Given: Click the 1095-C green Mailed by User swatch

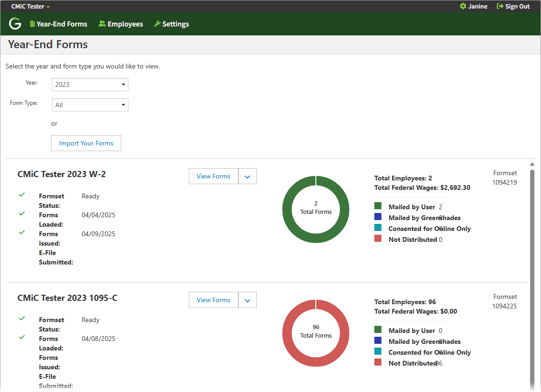Looking at the screenshot, I should point(378,330).
